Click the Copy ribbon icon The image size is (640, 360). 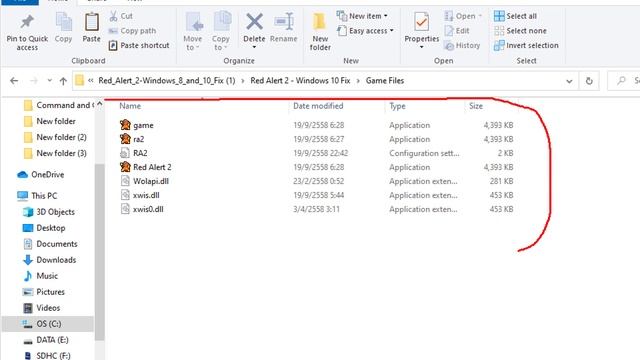[x=63, y=22]
